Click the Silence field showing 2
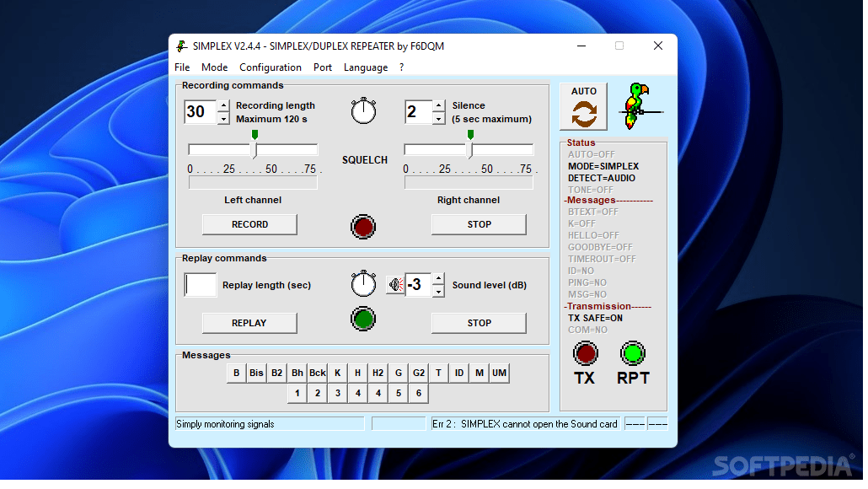Image resolution: width=868 pixels, height=489 pixels. pyautogui.click(x=419, y=112)
